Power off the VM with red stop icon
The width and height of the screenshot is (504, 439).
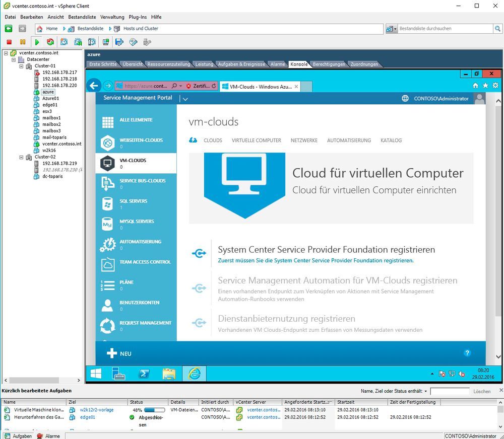[x=10, y=42]
